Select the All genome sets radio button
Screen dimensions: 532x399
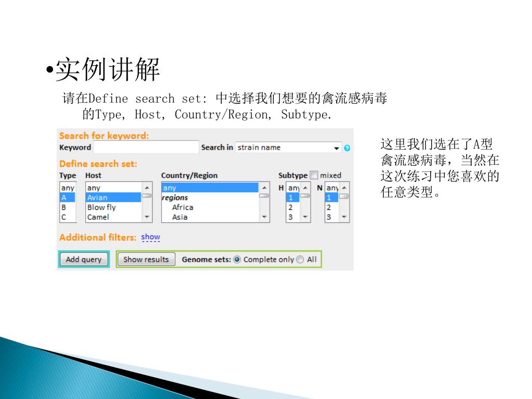tap(300, 260)
